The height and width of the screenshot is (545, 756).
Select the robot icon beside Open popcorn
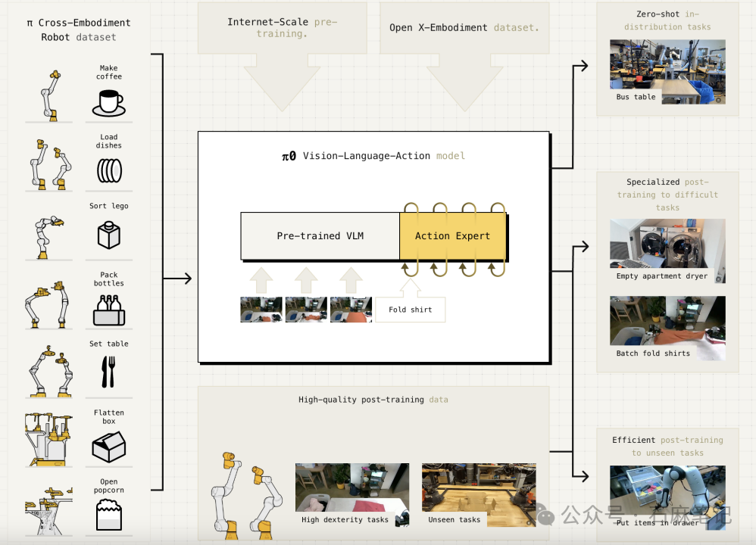[x=48, y=511]
